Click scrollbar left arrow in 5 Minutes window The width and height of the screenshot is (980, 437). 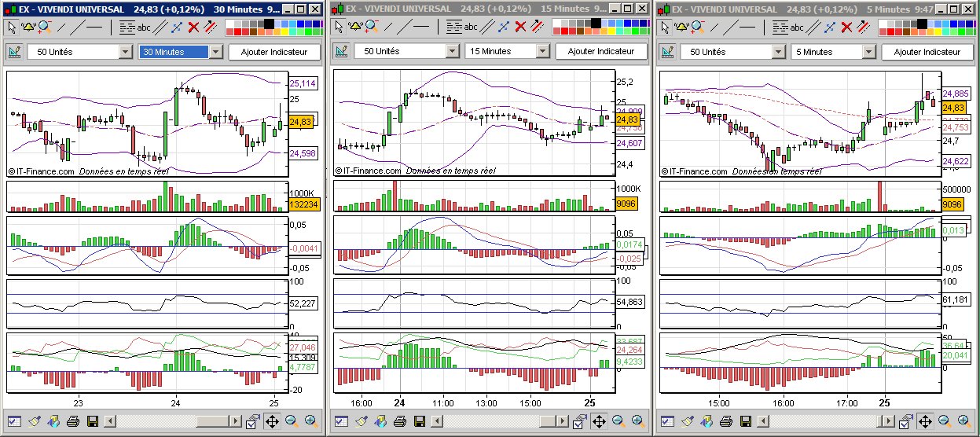click(765, 421)
